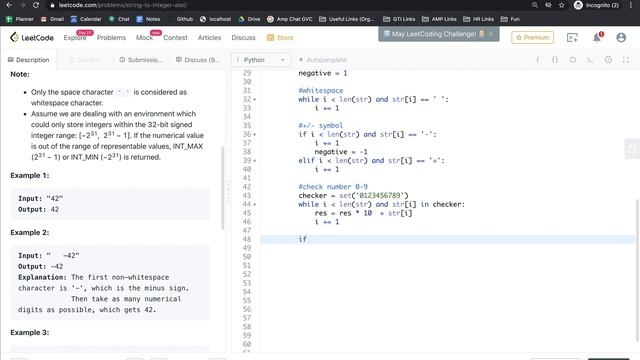Click the description panel scrollbar

[222, 188]
